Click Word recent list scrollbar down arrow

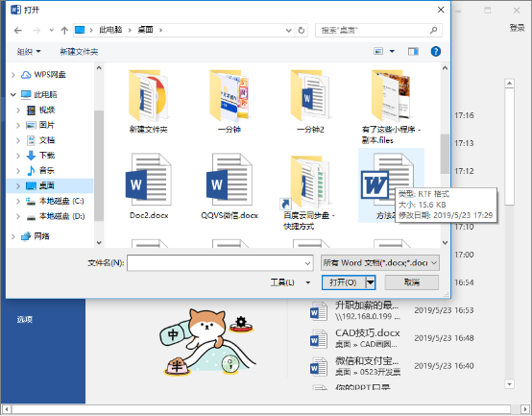(x=509, y=384)
